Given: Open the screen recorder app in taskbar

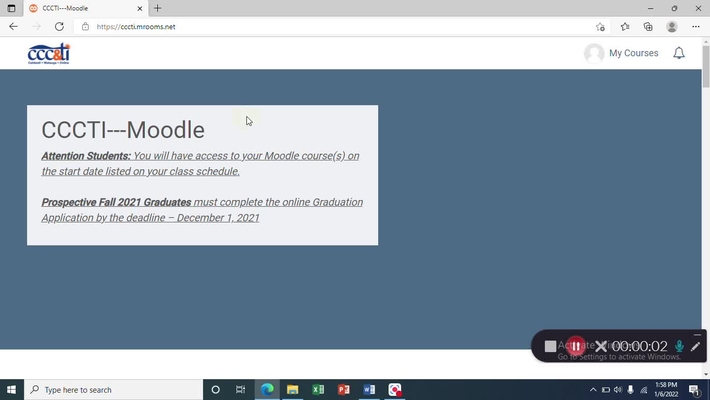Looking at the screenshot, I should pos(395,390).
